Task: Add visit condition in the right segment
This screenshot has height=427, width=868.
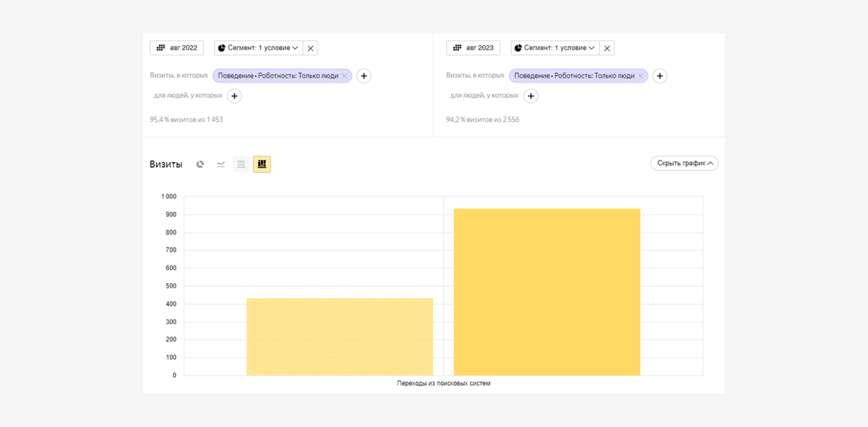Action: coord(660,76)
